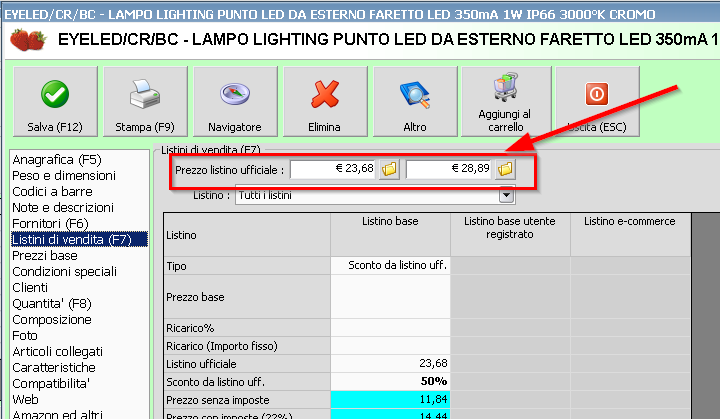The width and height of the screenshot is (720, 419).
Task: Open the Clienti section
Action: pos(30,288)
